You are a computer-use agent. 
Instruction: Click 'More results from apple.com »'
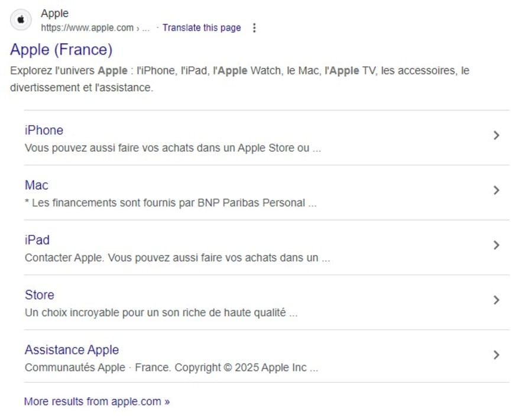[97, 401]
